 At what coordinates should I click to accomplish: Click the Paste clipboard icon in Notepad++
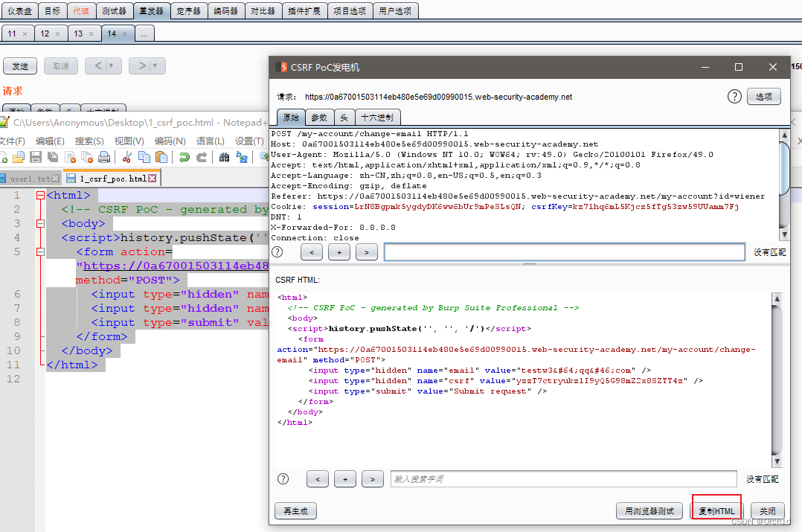coord(161,157)
